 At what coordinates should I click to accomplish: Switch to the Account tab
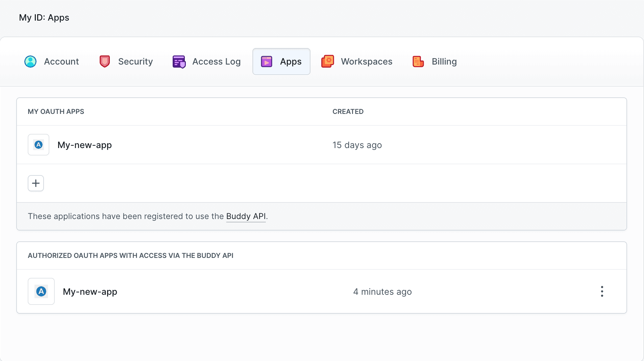coord(61,61)
